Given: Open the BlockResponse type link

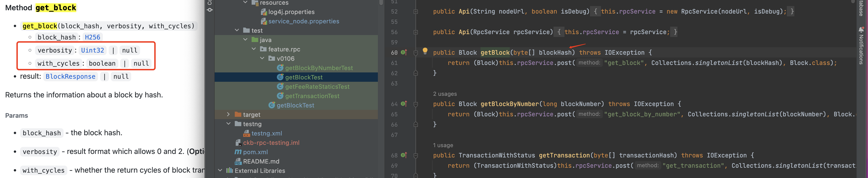Looking at the screenshot, I should [x=70, y=76].
